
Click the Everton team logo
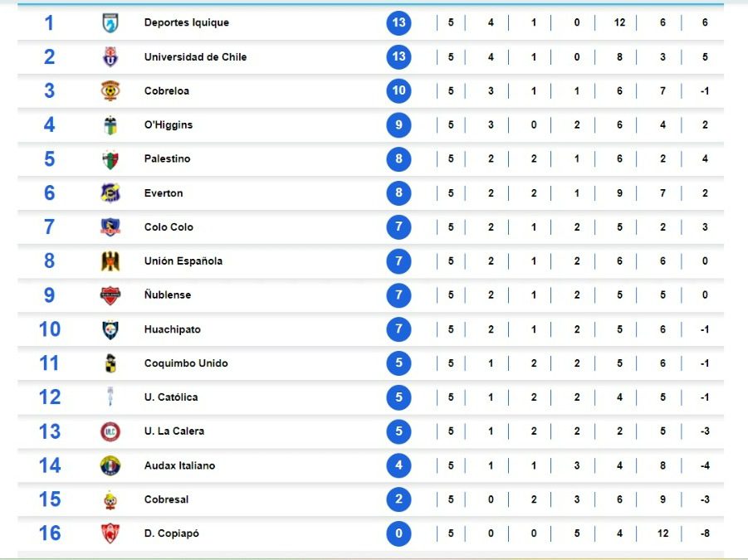110,193
